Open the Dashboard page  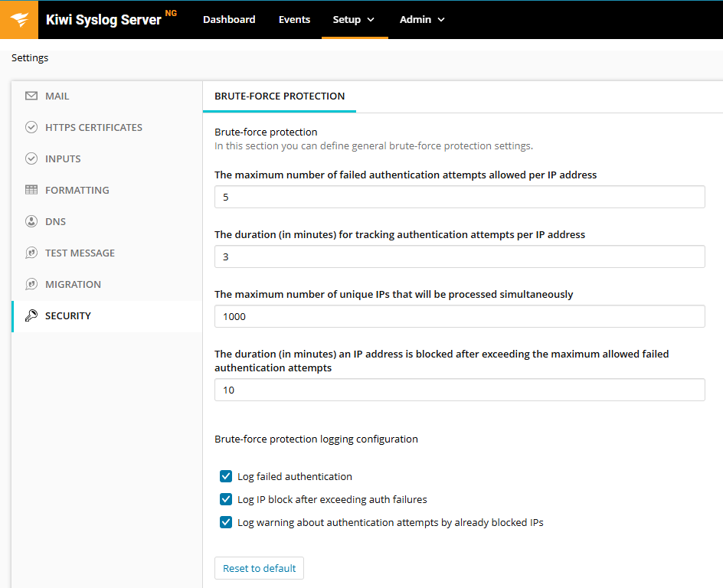click(229, 19)
